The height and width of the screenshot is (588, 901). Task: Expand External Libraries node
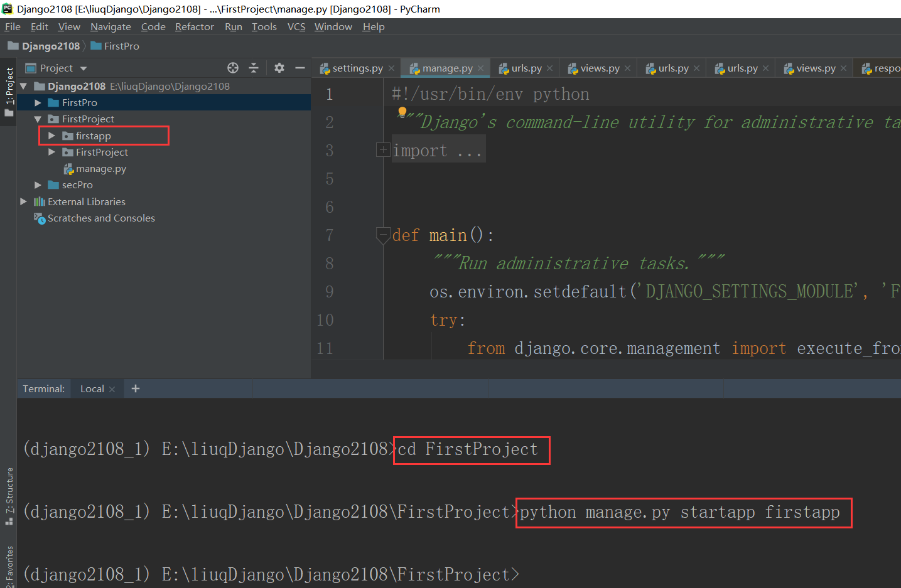click(x=23, y=201)
